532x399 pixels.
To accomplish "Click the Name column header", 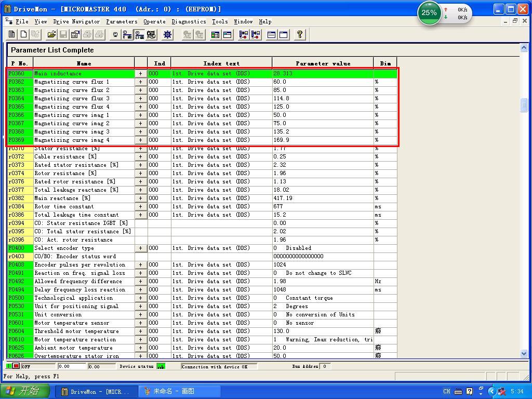I will pyautogui.click(x=84, y=63).
